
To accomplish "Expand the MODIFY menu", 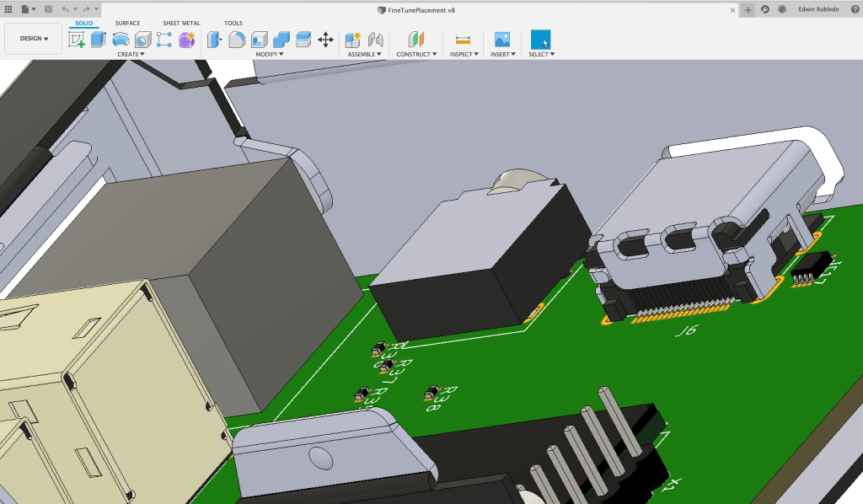I will pyautogui.click(x=269, y=54).
